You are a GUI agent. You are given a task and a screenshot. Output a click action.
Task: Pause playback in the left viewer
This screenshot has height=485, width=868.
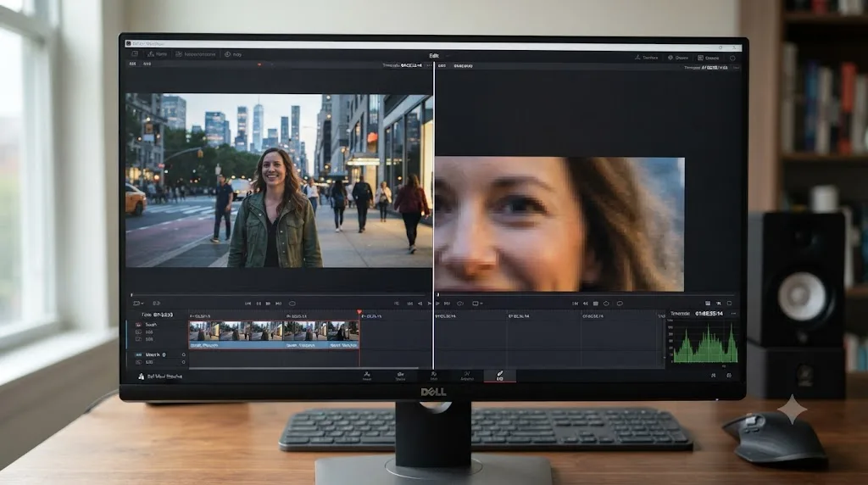pos(259,304)
